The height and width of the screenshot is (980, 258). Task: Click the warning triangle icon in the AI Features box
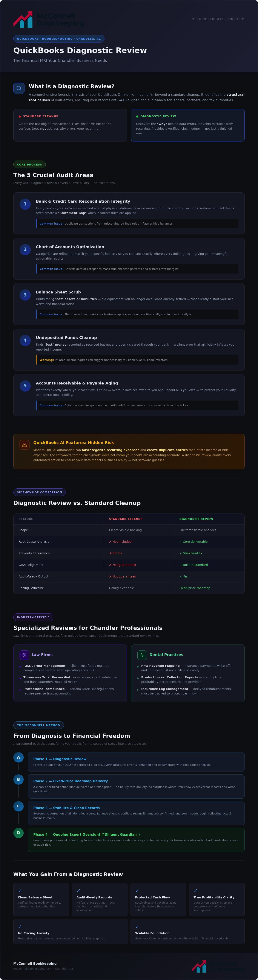(x=24, y=445)
